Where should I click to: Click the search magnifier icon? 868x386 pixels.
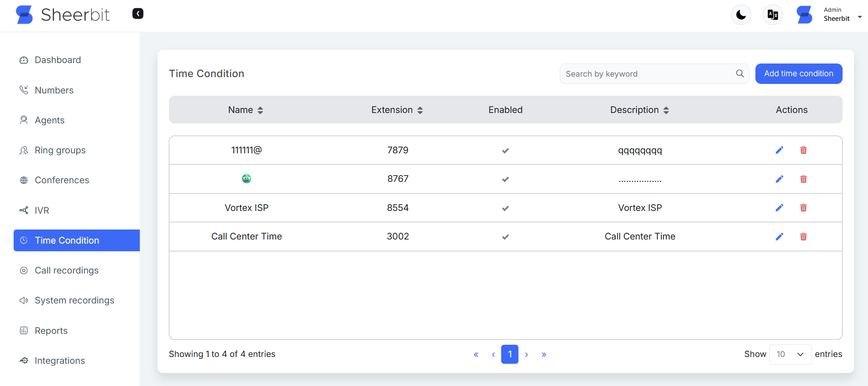point(740,73)
